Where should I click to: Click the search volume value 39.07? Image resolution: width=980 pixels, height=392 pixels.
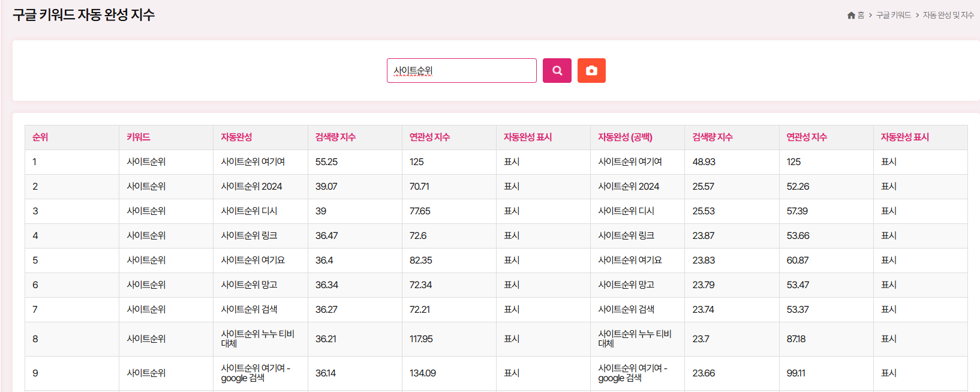(x=326, y=187)
